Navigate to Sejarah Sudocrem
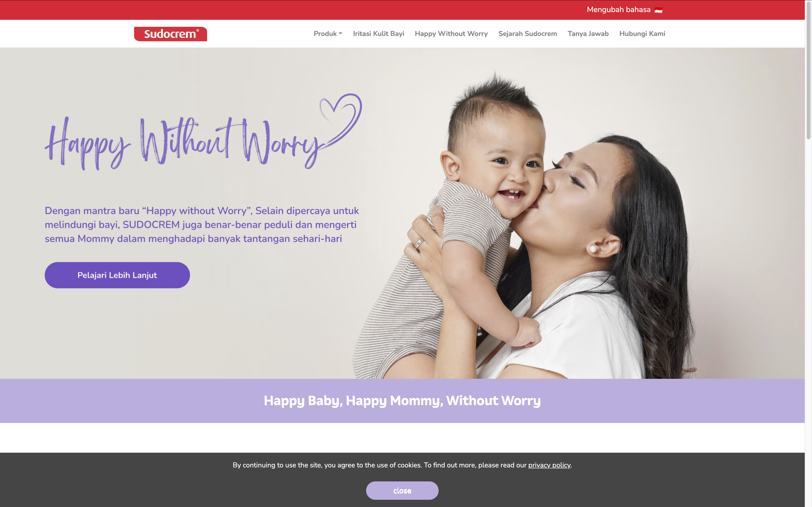 coord(528,34)
